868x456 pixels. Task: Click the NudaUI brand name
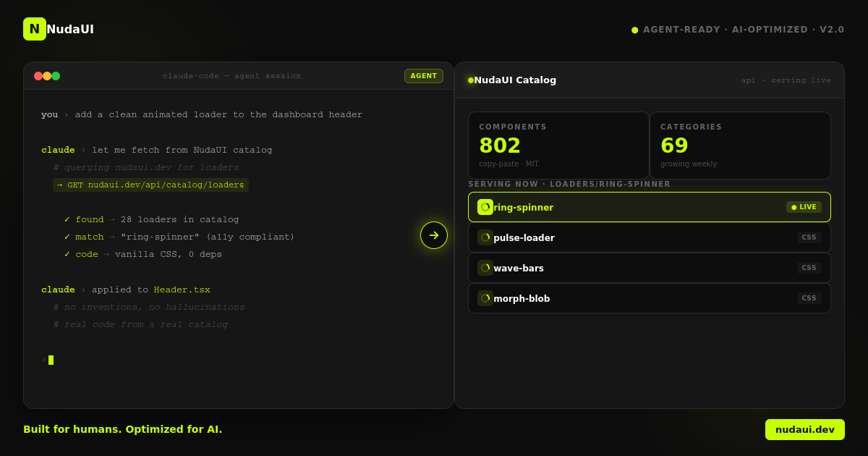[70, 30]
